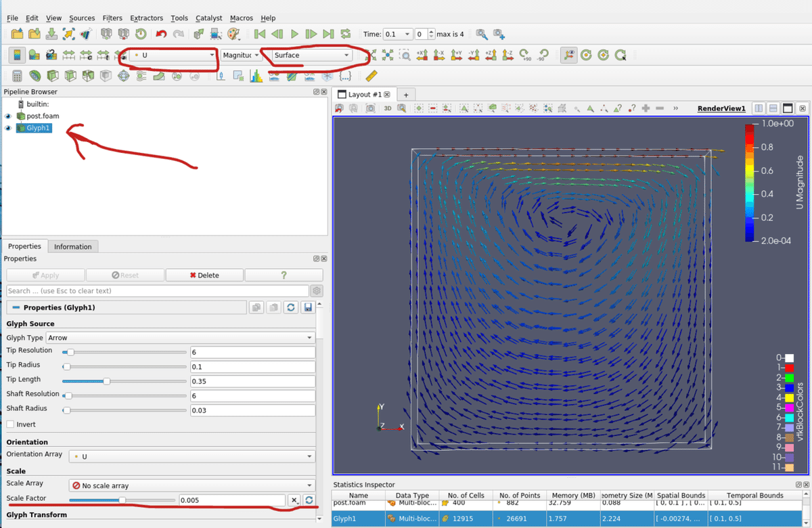Click the Reset camera icon
Viewport: 812px width, 528px height.
pos(371,56)
